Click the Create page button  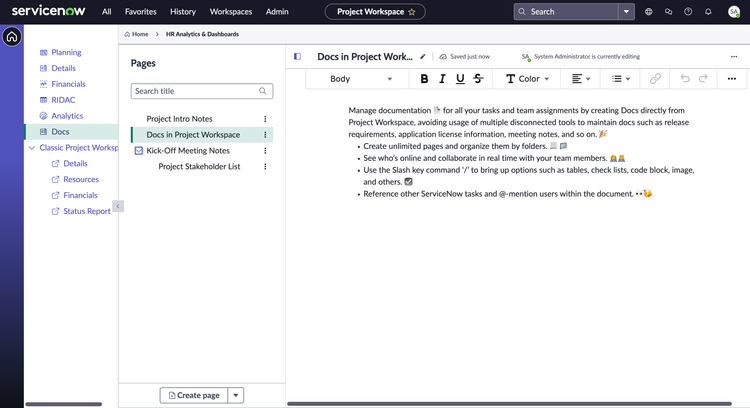[194, 395]
